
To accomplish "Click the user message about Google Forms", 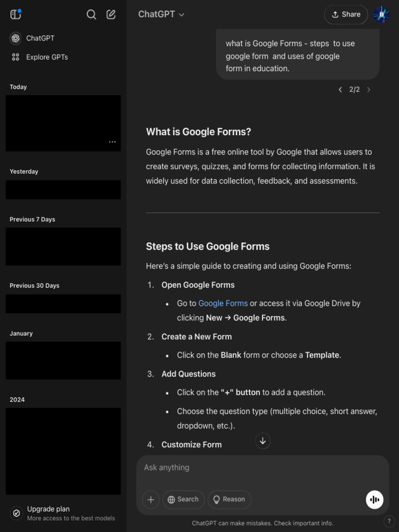I will (298, 56).
